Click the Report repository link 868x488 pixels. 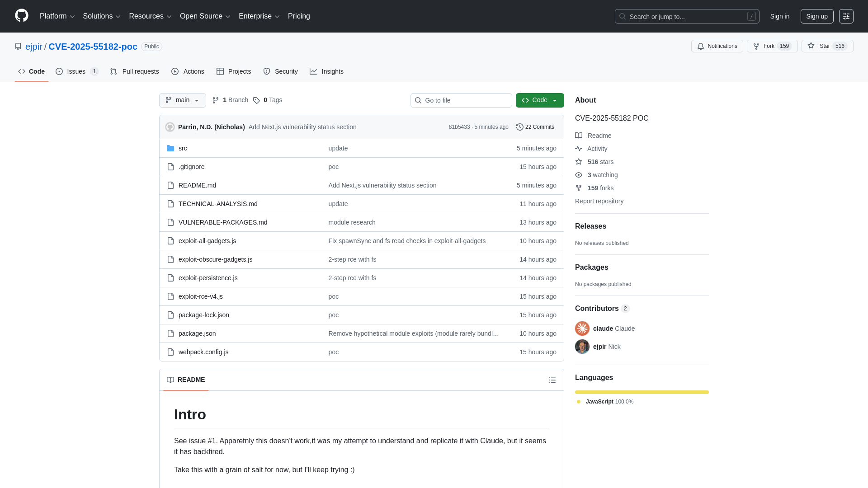[x=599, y=201]
